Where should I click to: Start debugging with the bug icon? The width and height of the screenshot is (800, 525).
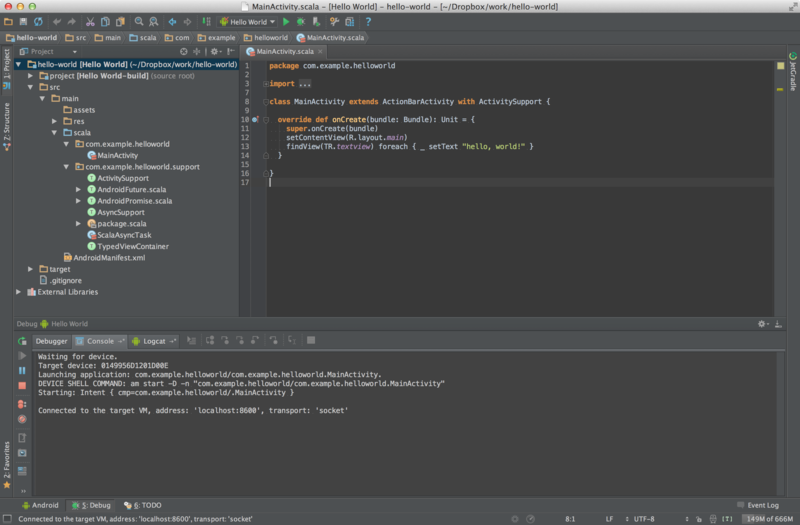pyautogui.click(x=301, y=22)
